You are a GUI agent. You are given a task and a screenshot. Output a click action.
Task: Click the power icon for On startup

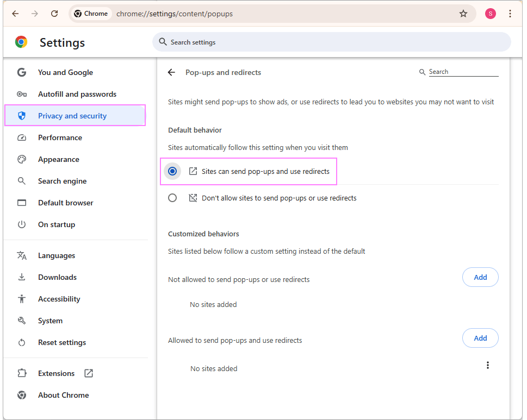pos(22,224)
